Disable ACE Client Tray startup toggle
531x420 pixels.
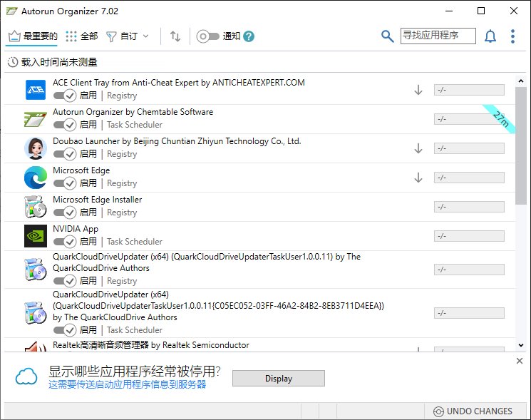pos(65,96)
